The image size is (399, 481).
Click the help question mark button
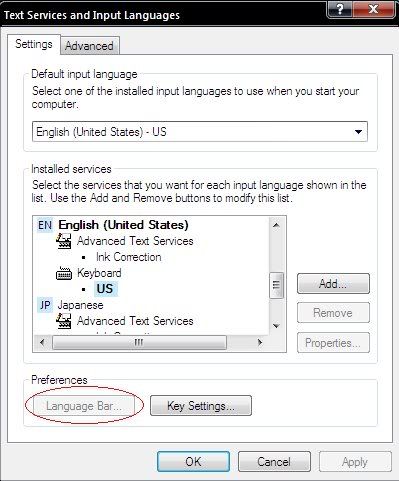(x=340, y=9)
